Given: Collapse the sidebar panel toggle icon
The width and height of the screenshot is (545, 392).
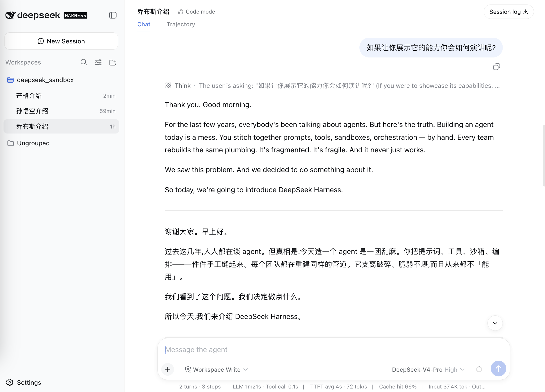Looking at the screenshot, I should [113, 15].
